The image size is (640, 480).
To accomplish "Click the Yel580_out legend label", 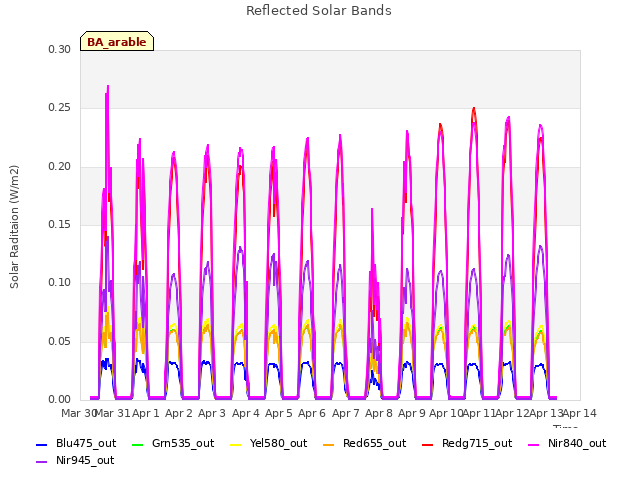I will [x=278, y=443].
